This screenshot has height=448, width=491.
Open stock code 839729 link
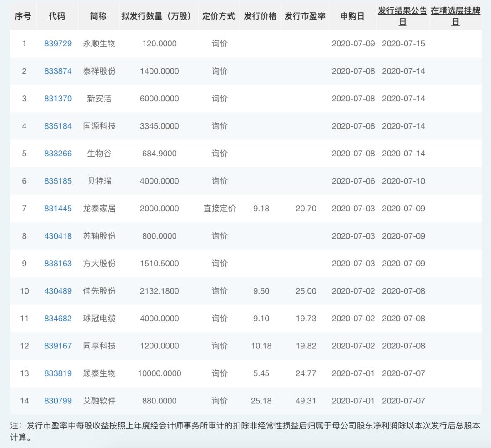[x=57, y=44]
